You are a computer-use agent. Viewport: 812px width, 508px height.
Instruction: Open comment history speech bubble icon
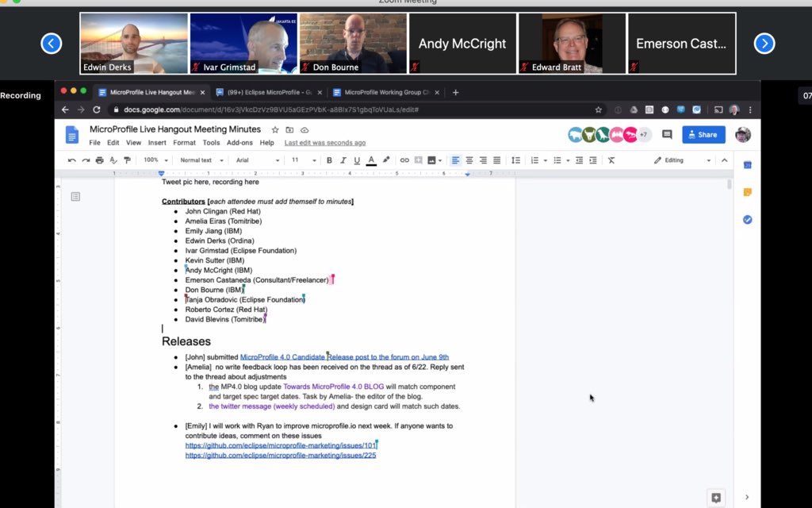click(x=667, y=135)
